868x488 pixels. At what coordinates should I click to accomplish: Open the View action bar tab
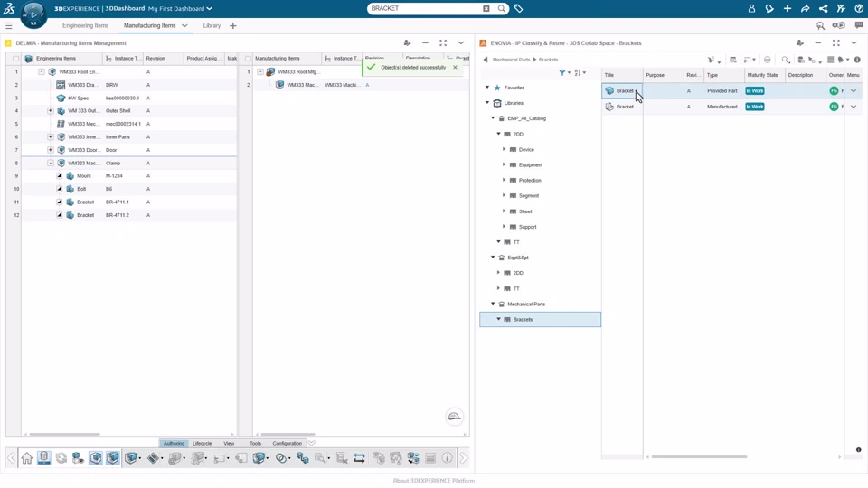(x=229, y=443)
